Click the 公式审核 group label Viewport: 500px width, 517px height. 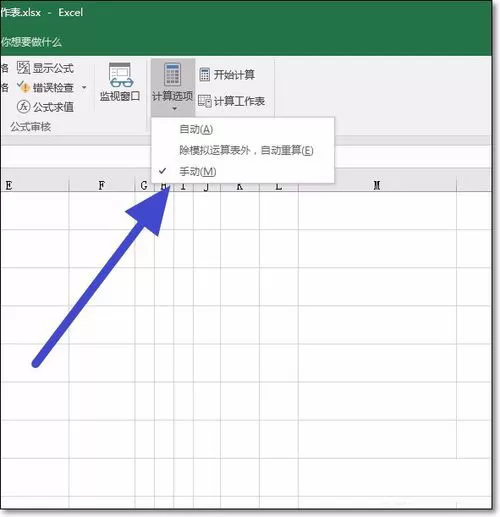coord(30,127)
